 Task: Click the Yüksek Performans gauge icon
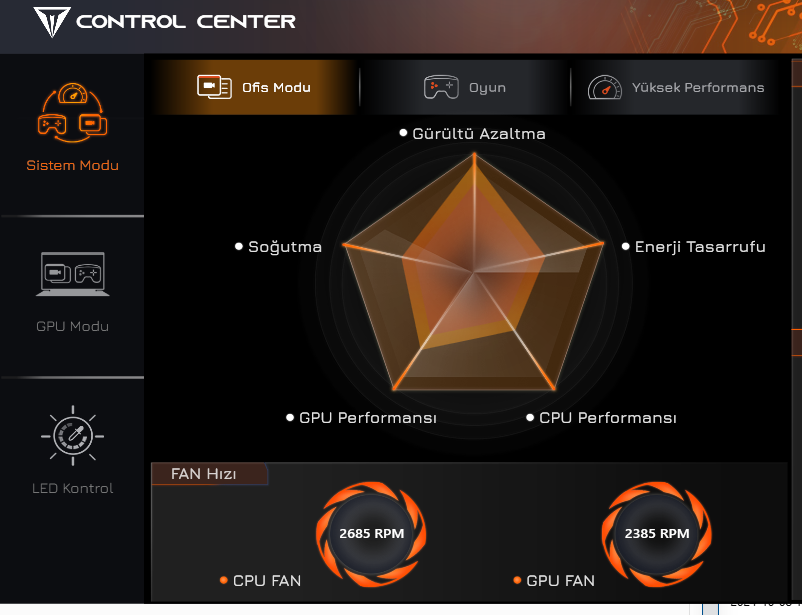tap(605, 87)
